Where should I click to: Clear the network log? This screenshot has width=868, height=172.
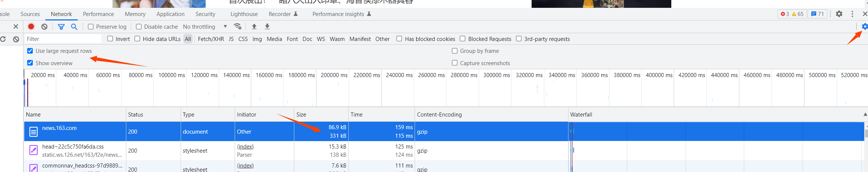(x=44, y=26)
